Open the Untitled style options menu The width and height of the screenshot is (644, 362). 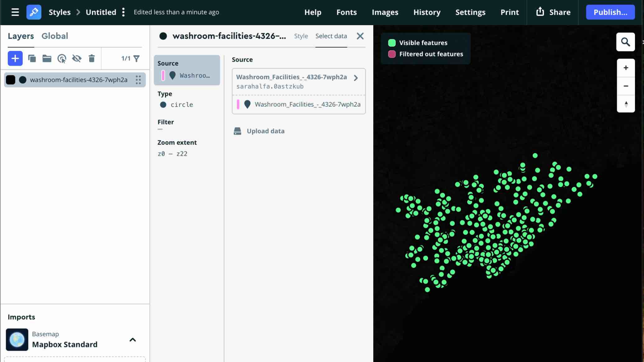[123, 12]
